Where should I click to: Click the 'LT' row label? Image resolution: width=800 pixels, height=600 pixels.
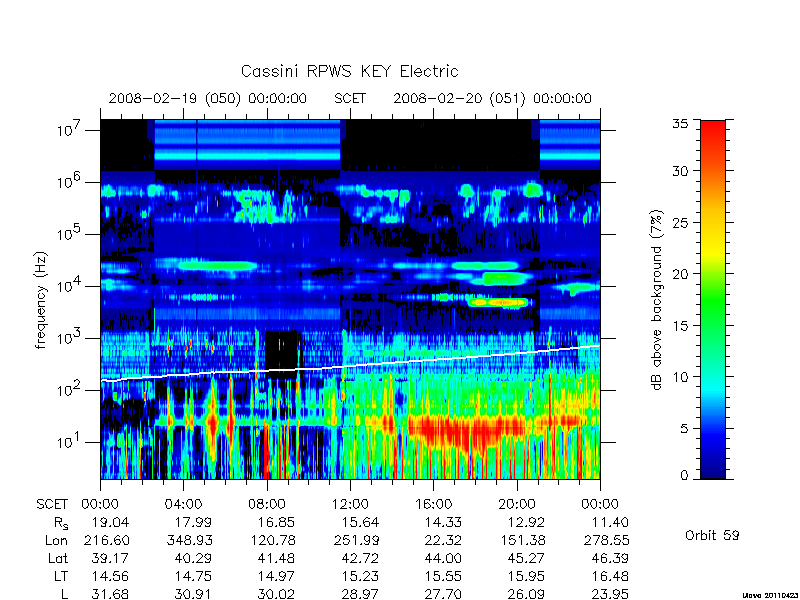pos(60,577)
